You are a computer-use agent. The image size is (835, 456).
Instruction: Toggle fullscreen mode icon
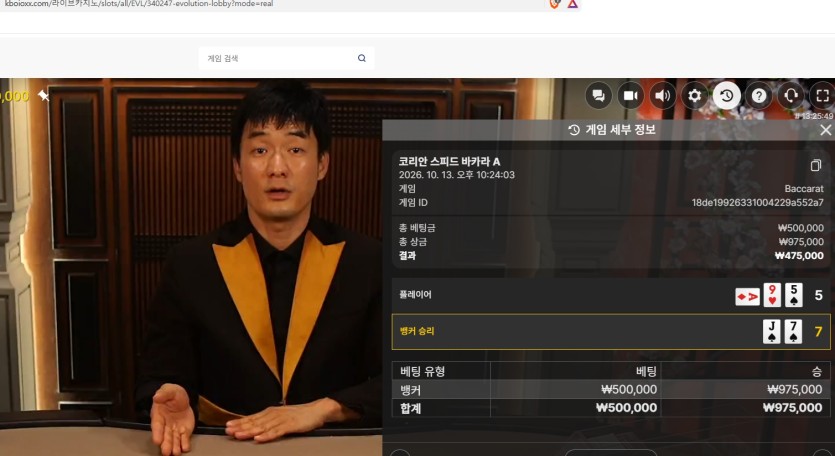pos(822,96)
